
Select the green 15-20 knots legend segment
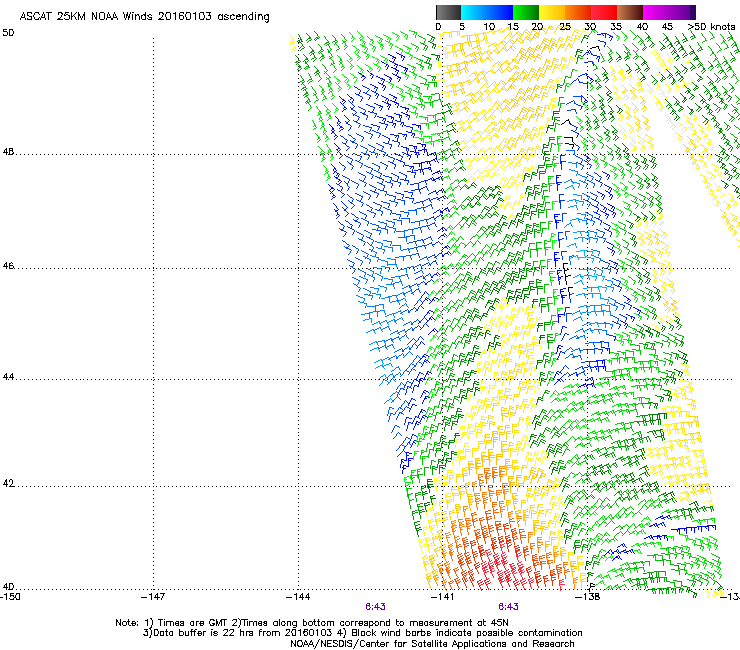pos(526,12)
